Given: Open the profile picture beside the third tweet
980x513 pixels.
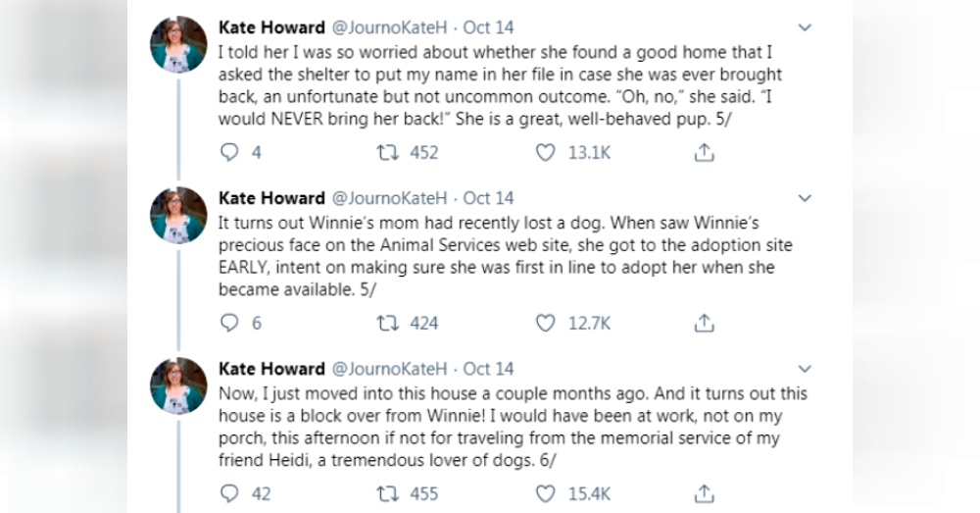Looking at the screenshot, I should [178, 386].
